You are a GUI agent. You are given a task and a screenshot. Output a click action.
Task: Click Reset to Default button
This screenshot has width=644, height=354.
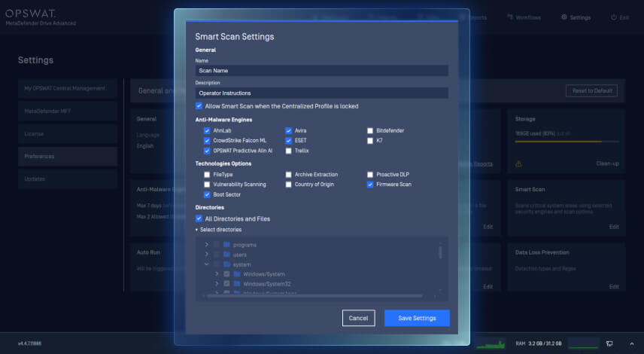click(x=592, y=90)
